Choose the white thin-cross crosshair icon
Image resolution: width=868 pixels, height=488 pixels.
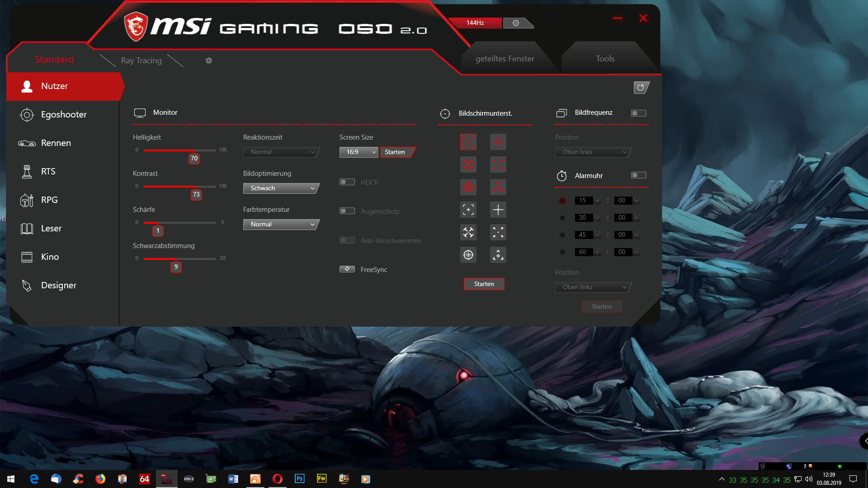click(x=498, y=210)
